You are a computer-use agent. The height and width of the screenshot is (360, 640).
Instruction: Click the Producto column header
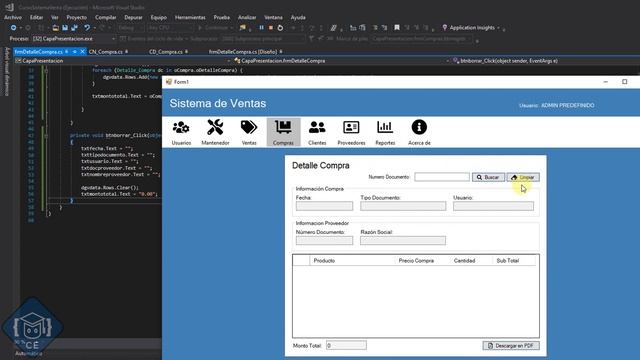[352, 260]
